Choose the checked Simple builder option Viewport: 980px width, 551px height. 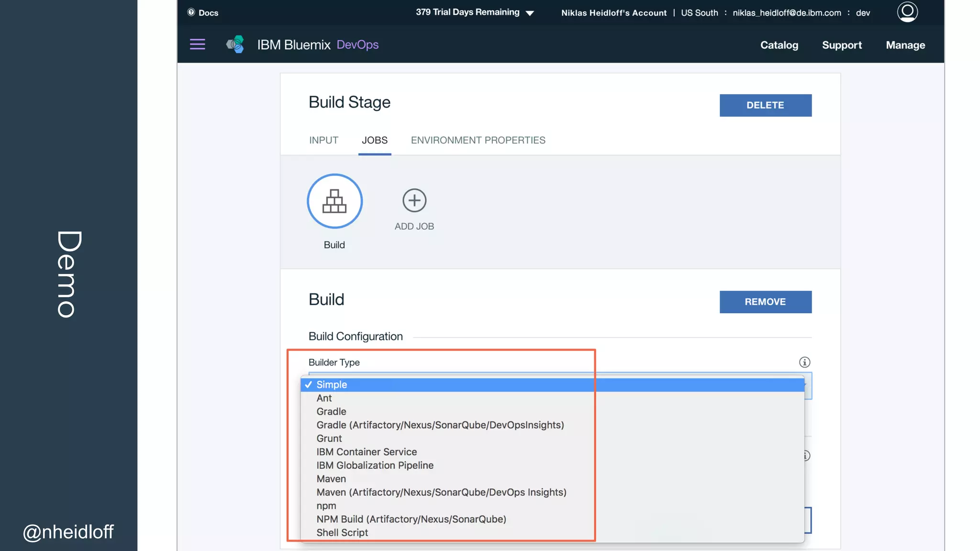click(x=332, y=385)
